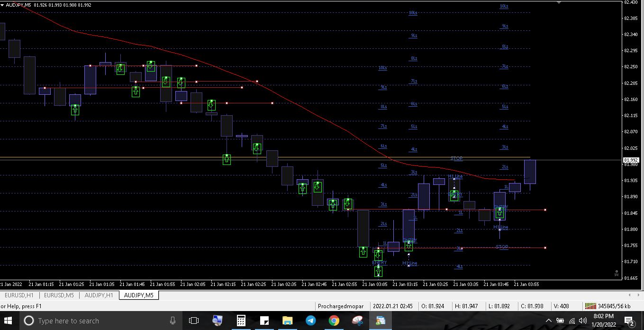Open Telegram from the taskbar
The image size is (644, 330).
[310, 321]
